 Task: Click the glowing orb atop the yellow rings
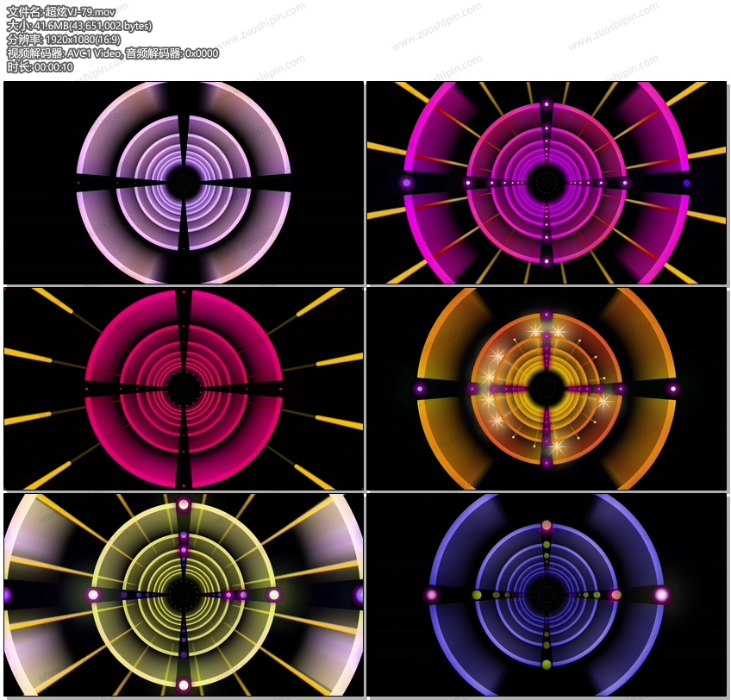184,504
